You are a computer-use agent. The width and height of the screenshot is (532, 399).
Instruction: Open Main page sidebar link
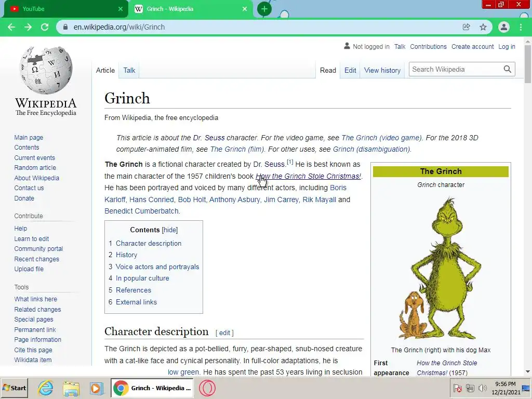click(x=29, y=137)
